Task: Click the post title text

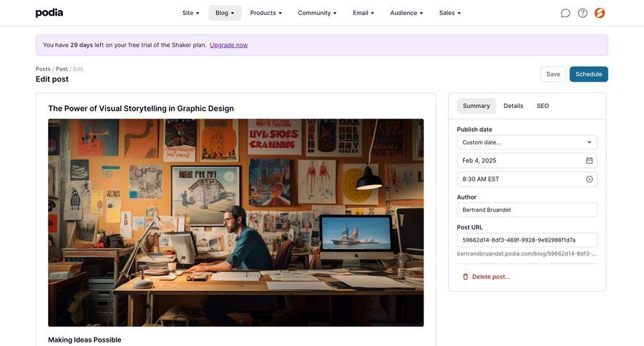Action: pos(141,109)
